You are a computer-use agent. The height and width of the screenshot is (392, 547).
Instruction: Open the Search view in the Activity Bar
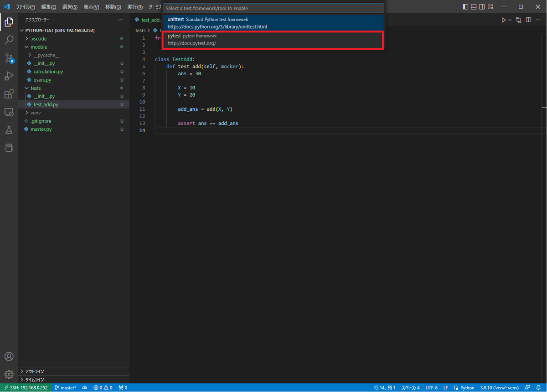point(9,40)
